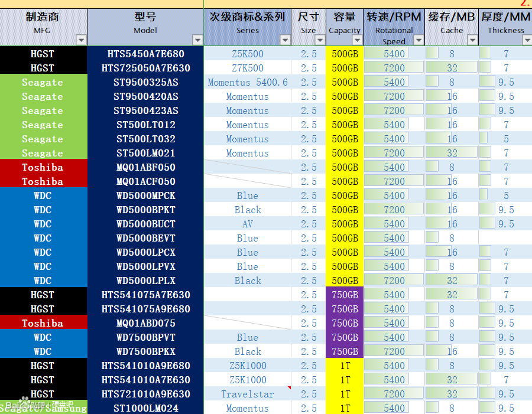The height and width of the screenshot is (414, 532).
Task: Click the Travelstar series cell
Action: pyautogui.click(x=247, y=395)
